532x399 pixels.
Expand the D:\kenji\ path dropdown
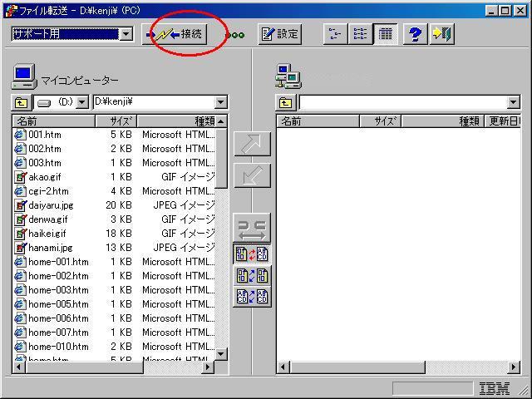220,102
